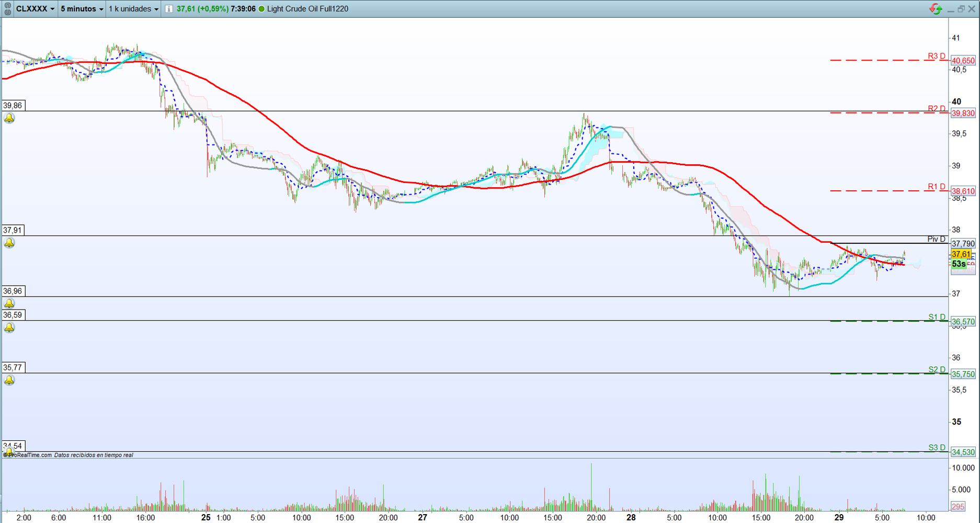This screenshot has width=980, height=523.
Task: Click the green 53s countdown tag
Action: (x=959, y=264)
